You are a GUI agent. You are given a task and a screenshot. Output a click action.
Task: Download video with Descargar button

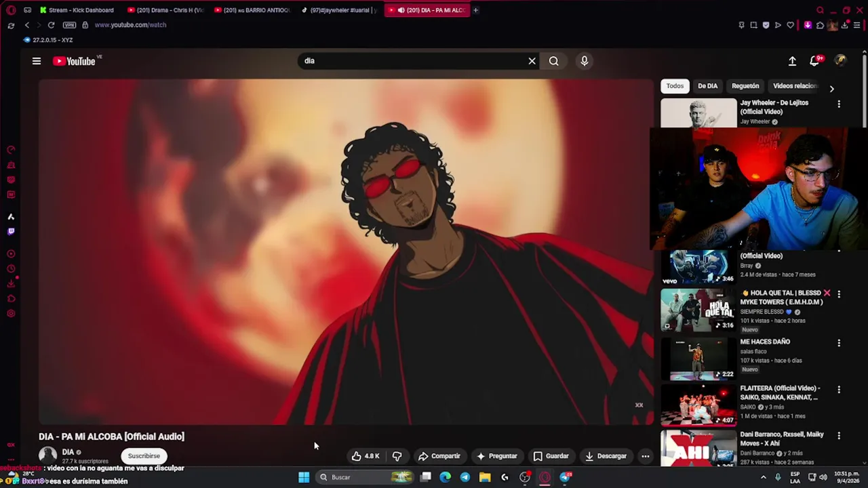[x=606, y=456]
